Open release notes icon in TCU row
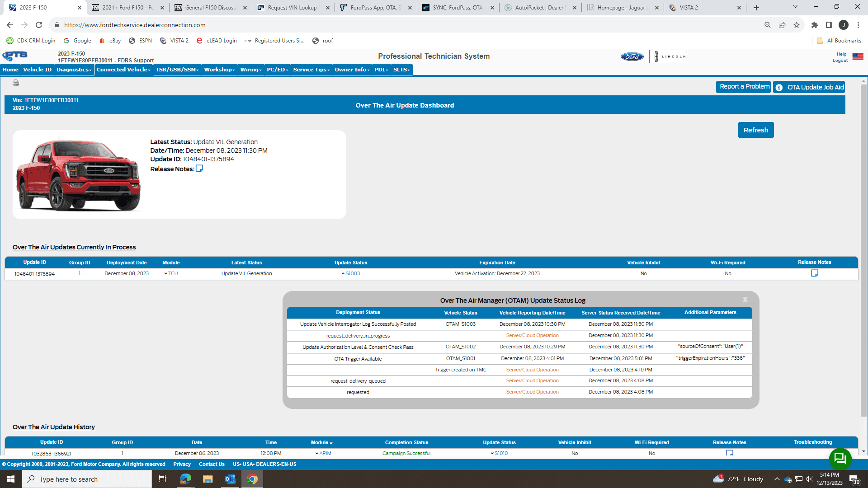The height and width of the screenshot is (488, 868). click(x=814, y=273)
